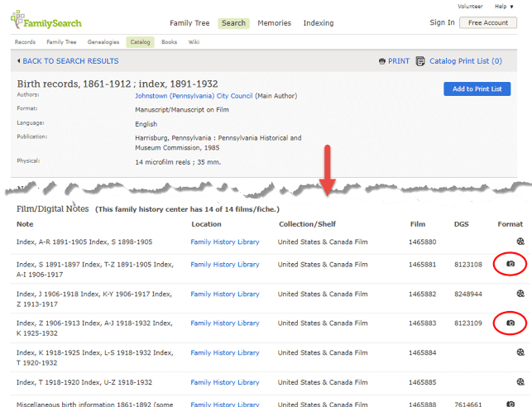Screen dimensions: 532x407
Task: Click the Catalog Print List document icon
Action: pyautogui.click(x=420, y=61)
